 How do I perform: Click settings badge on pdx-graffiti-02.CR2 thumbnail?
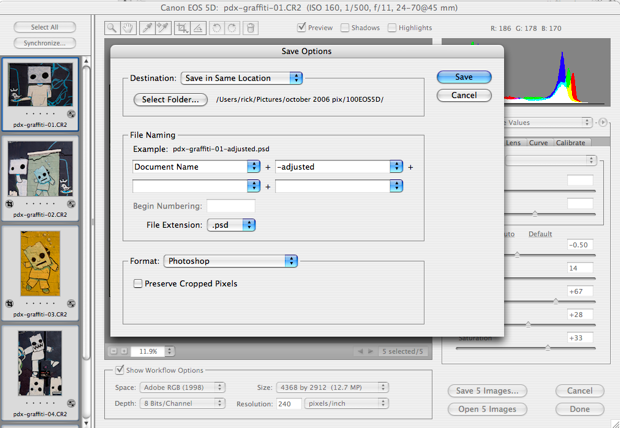click(x=71, y=204)
